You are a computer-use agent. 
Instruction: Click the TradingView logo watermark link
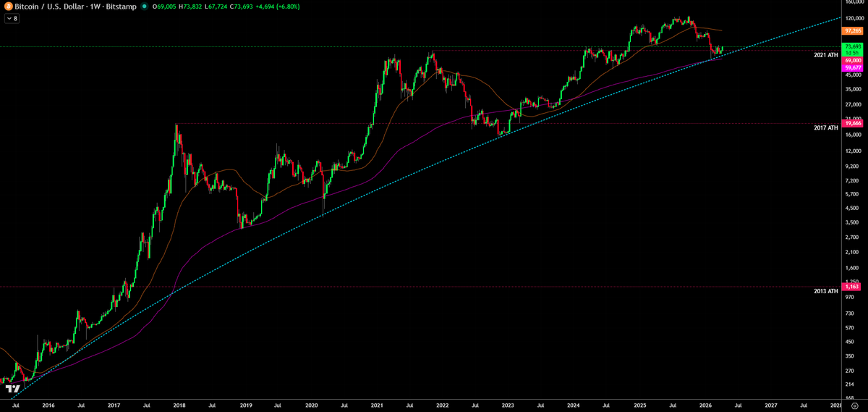click(x=12, y=389)
